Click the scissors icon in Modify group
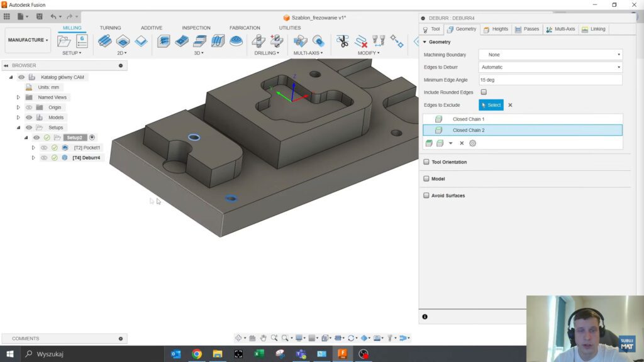644x362 pixels. (x=342, y=41)
